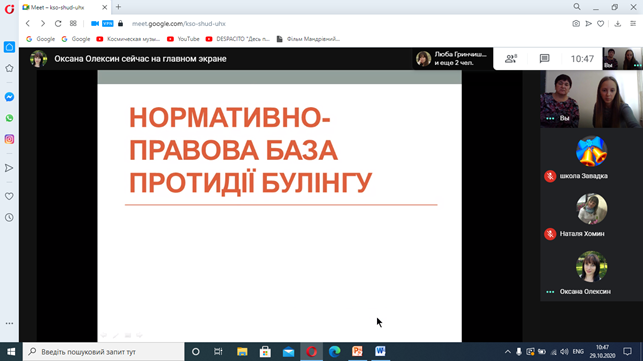The height and width of the screenshot is (361, 643).
Task: Open Mail app from the taskbar
Action: pyautogui.click(x=288, y=352)
